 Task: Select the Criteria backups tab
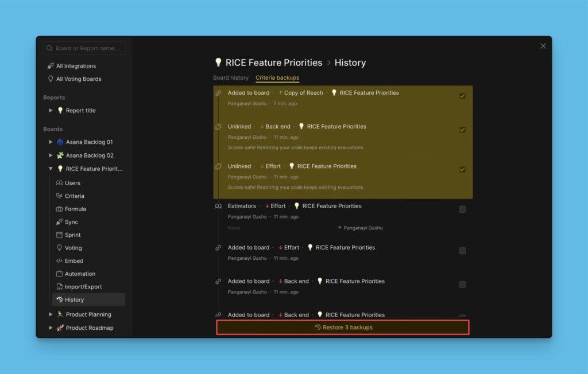click(x=277, y=77)
